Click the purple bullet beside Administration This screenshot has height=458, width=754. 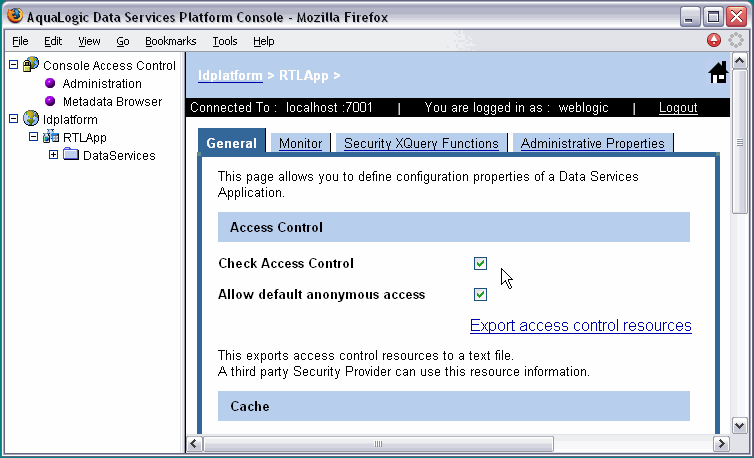(50, 83)
